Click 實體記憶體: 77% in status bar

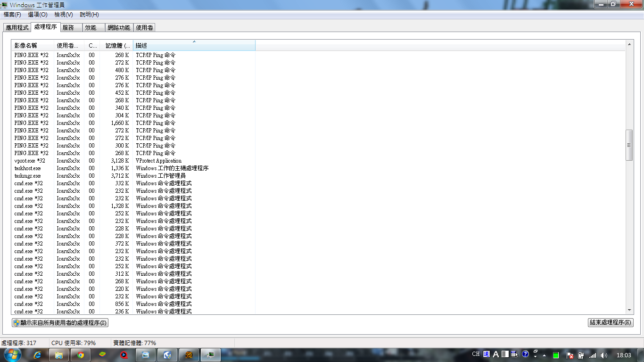point(134,343)
